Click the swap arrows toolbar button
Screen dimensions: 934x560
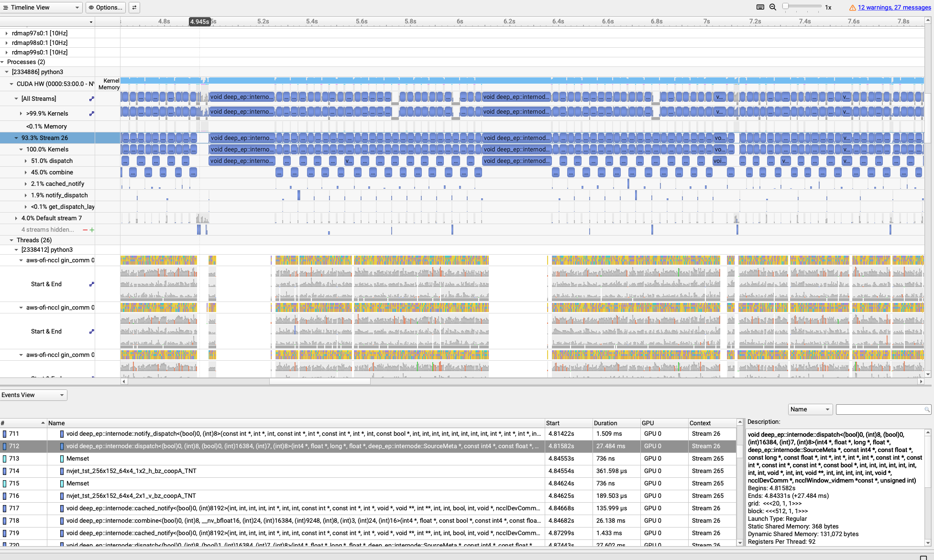pyautogui.click(x=134, y=8)
